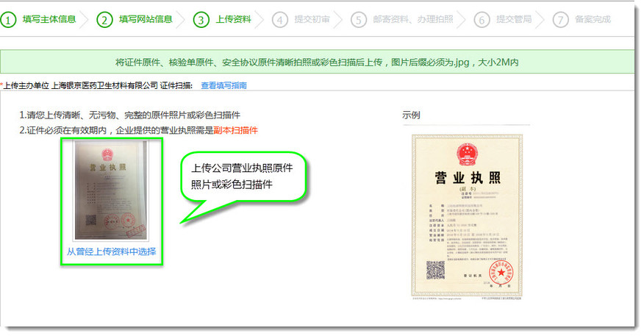Click the uploaded business license photo thumbnail

[112, 190]
